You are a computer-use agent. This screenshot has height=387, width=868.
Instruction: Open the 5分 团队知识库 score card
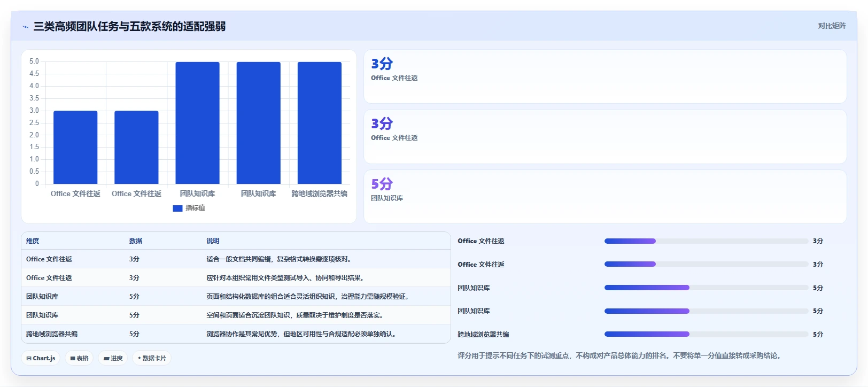pyautogui.click(x=605, y=197)
